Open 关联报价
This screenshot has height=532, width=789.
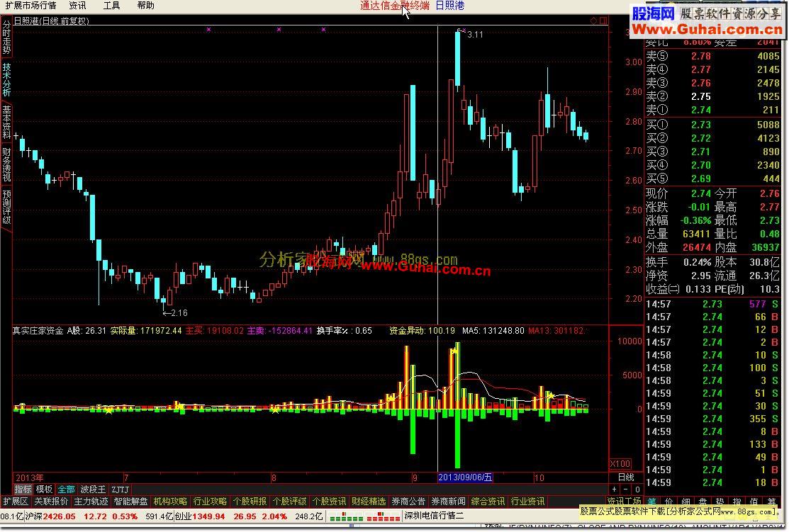51,502
